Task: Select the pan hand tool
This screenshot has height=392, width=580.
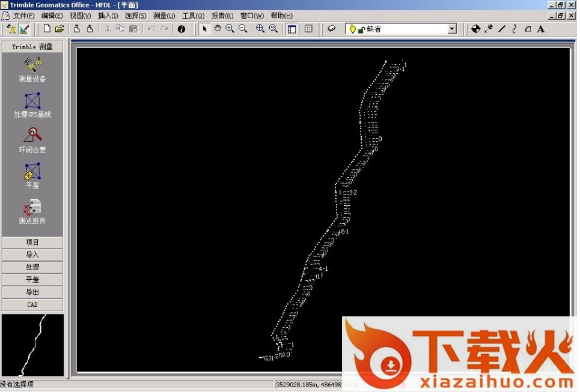Action: click(218, 29)
